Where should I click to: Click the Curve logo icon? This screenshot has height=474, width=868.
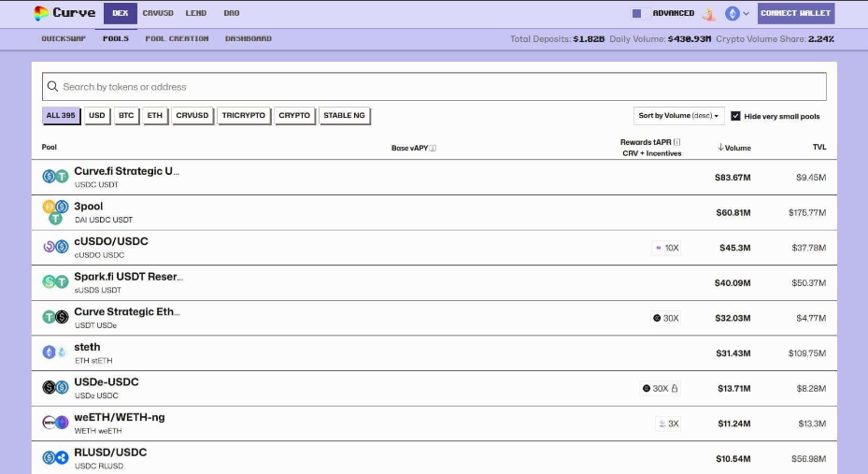[x=41, y=13]
